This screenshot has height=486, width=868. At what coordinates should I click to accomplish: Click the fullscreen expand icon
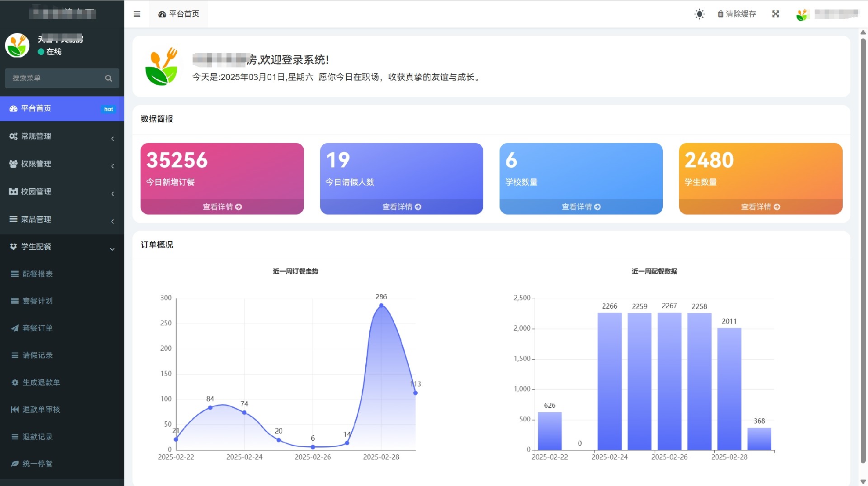[776, 14]
